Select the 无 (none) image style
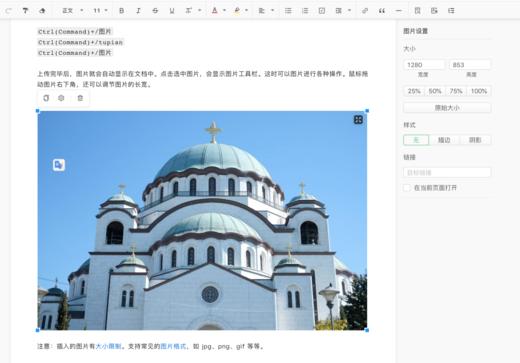 [416, 140]
